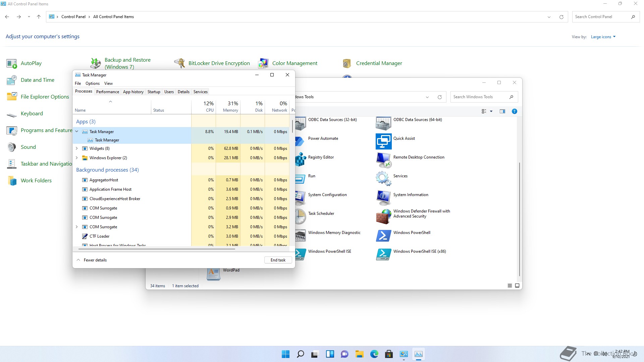Click Task Manager horizontal scrollbar
The width and height of the screenshot is (644, 362).
pos(157,249)
